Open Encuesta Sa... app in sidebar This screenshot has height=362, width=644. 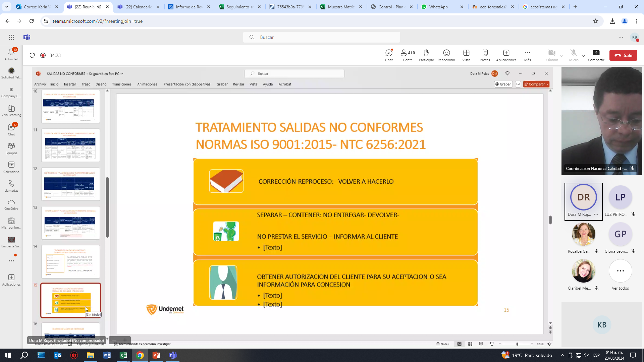pos(11,242)
